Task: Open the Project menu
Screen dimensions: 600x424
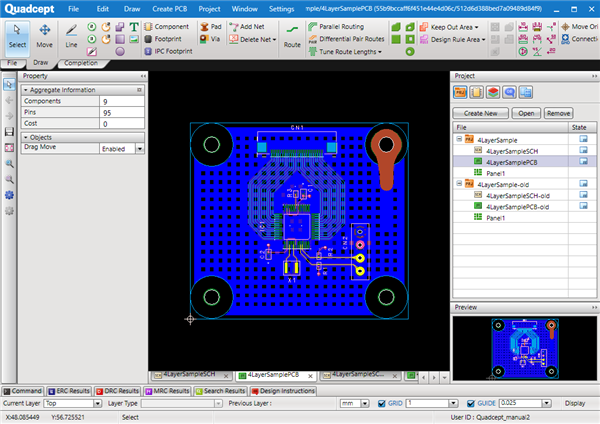Action: tap(209, 9)
